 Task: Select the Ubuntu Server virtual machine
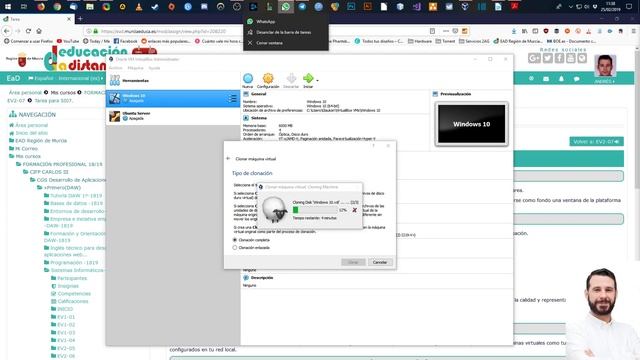coord(173,116)
